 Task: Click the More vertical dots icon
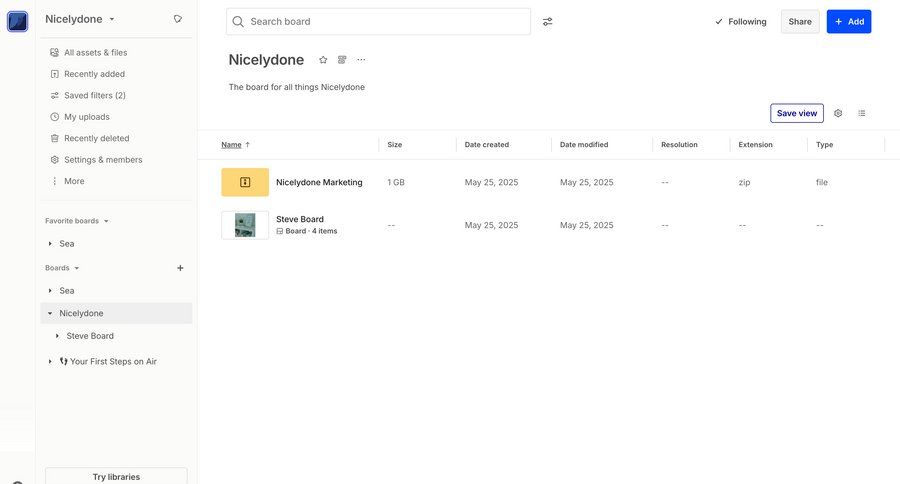(x=55, y=181)
